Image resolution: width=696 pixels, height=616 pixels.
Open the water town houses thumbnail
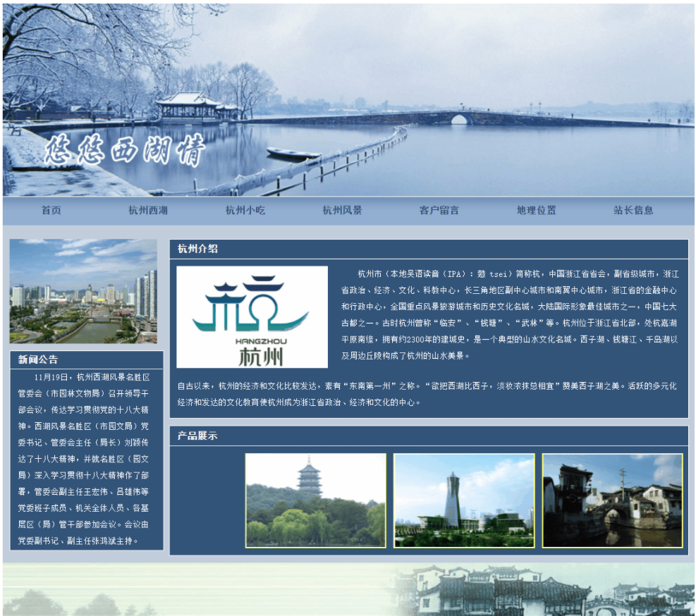click(613, 500)
